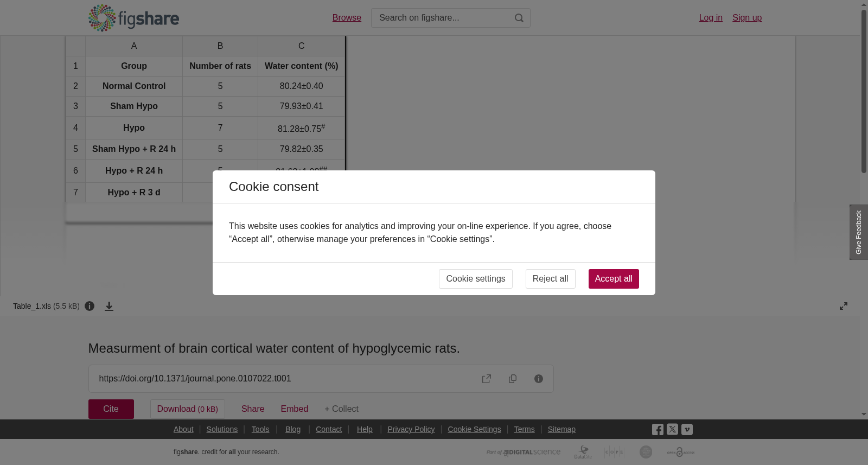Open file info icon beside Table_1.xls
The image size is (868, 465).
(x=90, y=306)
